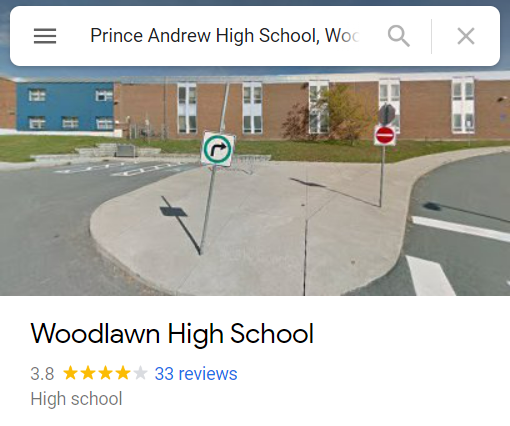This screenshot has height=426, width=510.
Task: Click the third gold rating star
Action: coord(105,373)
